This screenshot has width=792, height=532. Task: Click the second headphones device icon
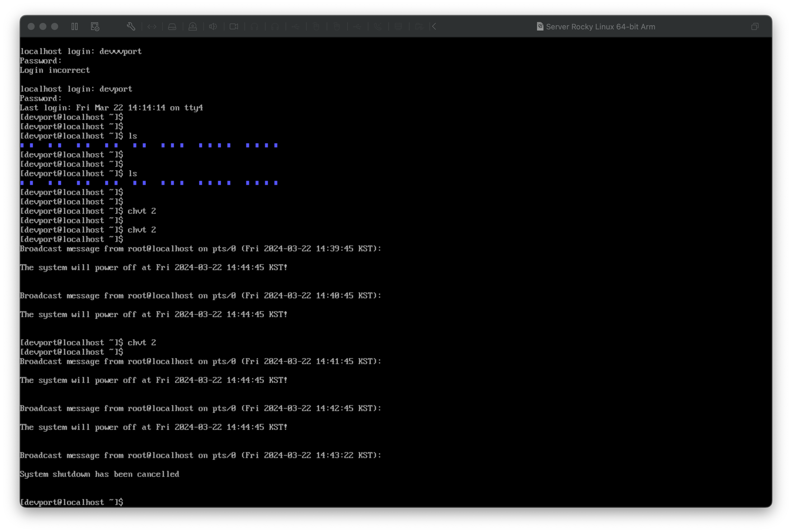click(x=275, y=26)
